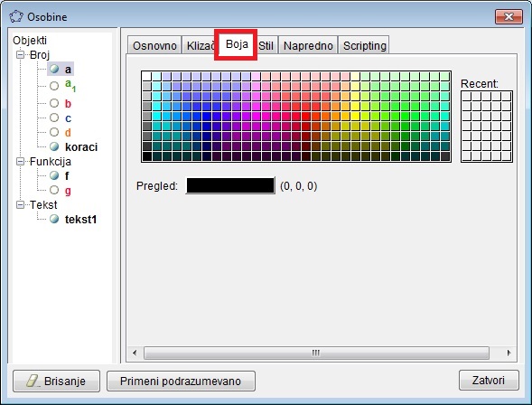
Task: Click visibility sphere icon next to koraci
Action: coord(54,146)
